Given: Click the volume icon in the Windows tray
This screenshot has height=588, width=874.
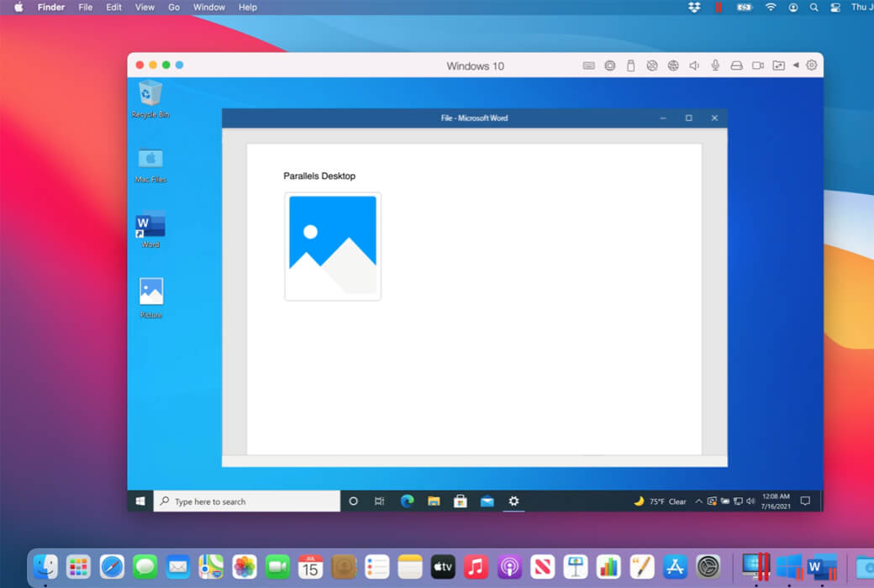Looking at the screenshot, I should pyautogui.click(x=750, y=501).
